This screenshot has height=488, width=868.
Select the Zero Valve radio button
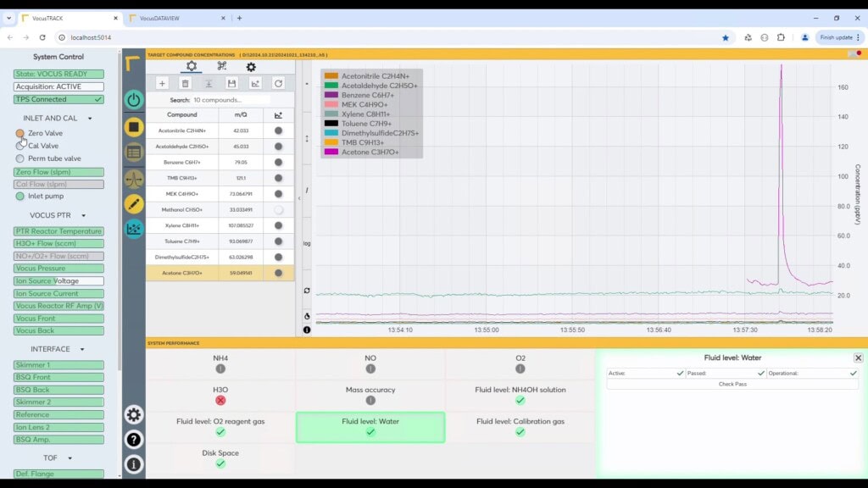(20, 133)
